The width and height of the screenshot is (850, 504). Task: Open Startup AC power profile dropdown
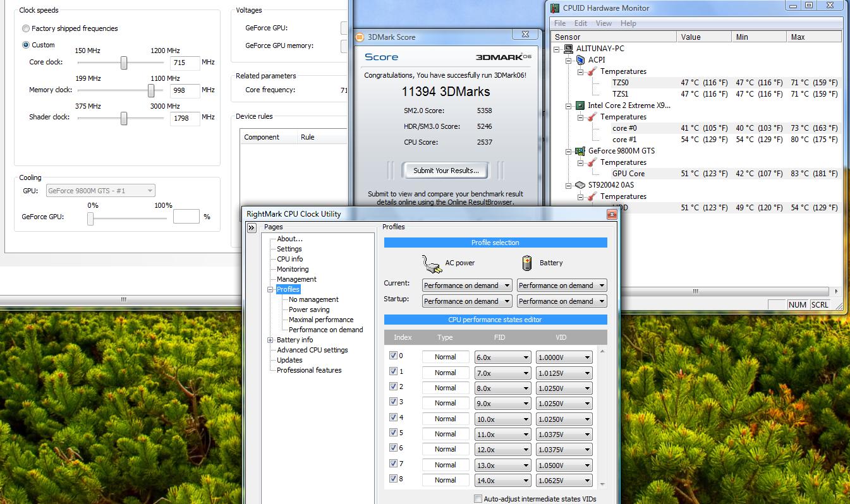coord(467,301)
